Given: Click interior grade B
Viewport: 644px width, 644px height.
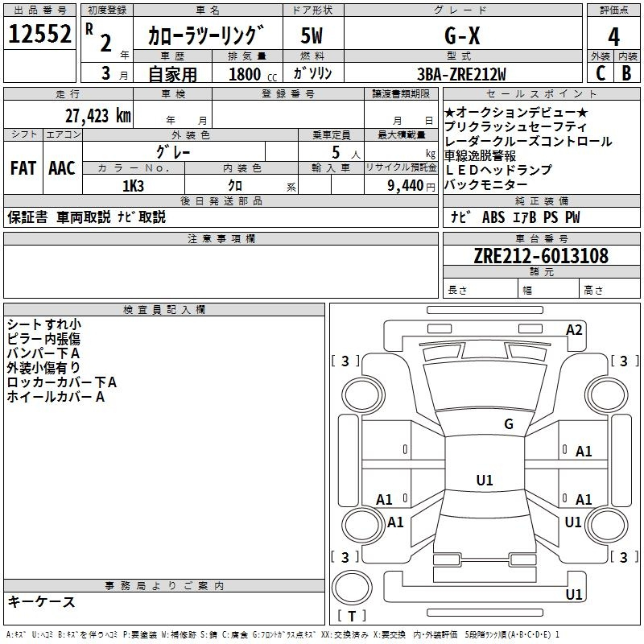Looking at the screenshot, I should pyautogui.click(x=626, y=73).
